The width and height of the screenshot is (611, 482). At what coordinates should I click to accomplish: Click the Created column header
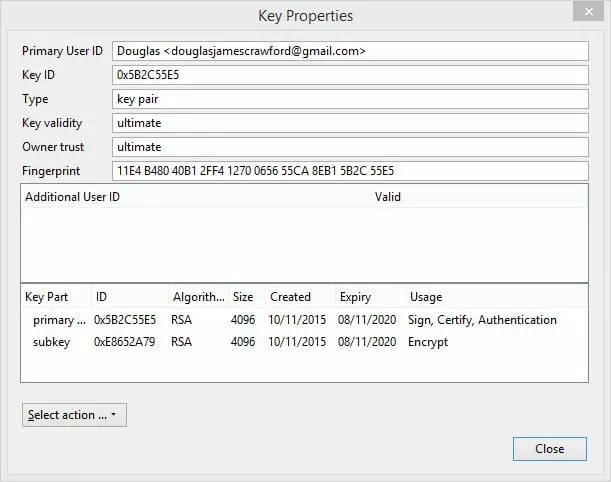click(x=300, y=297)
